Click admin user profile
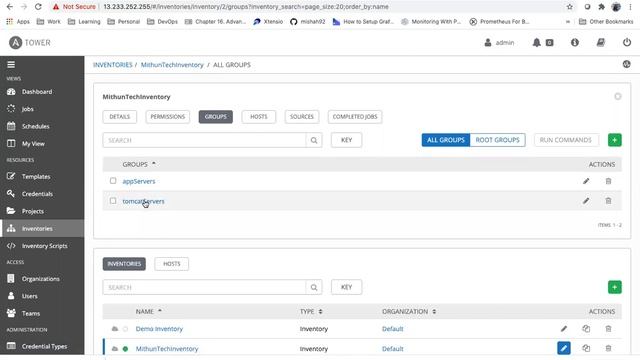This screenshot has height=360, width=640. 499,42
